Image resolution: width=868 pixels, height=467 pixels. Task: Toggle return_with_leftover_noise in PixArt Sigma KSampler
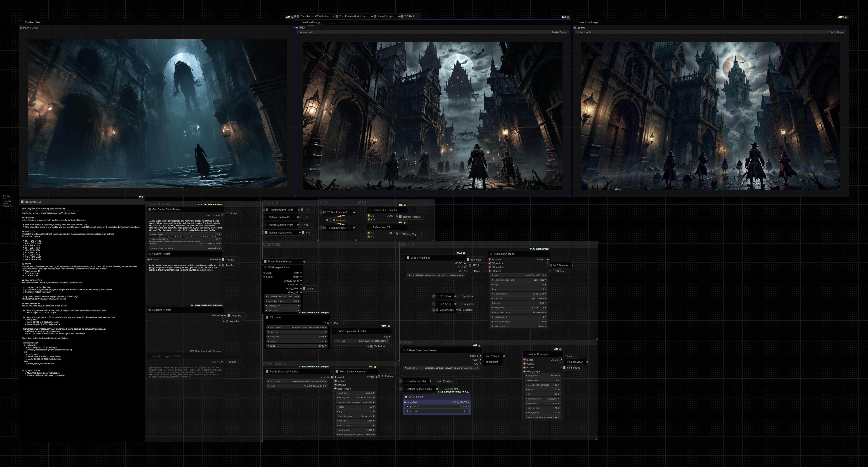click(x=356, y=435)
